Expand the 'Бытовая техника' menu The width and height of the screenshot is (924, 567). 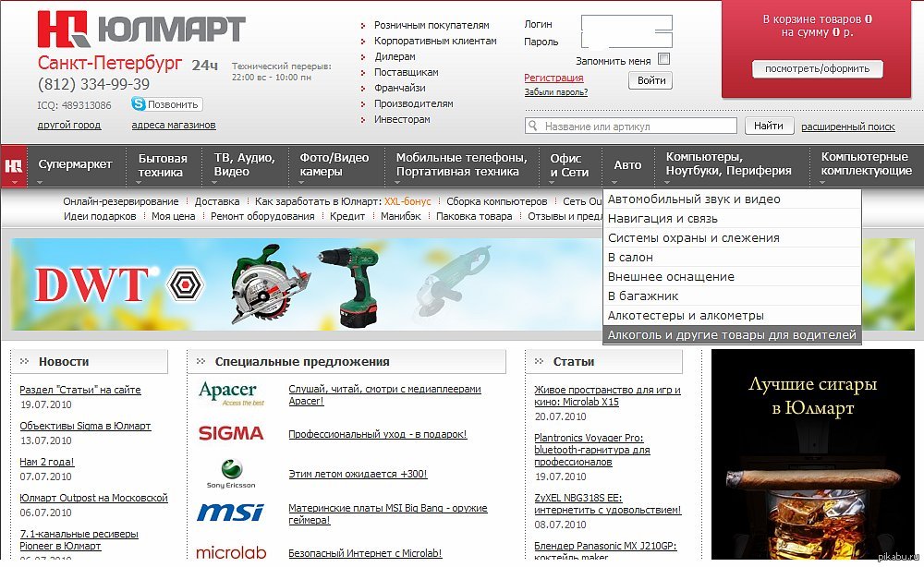coord(163,164)
